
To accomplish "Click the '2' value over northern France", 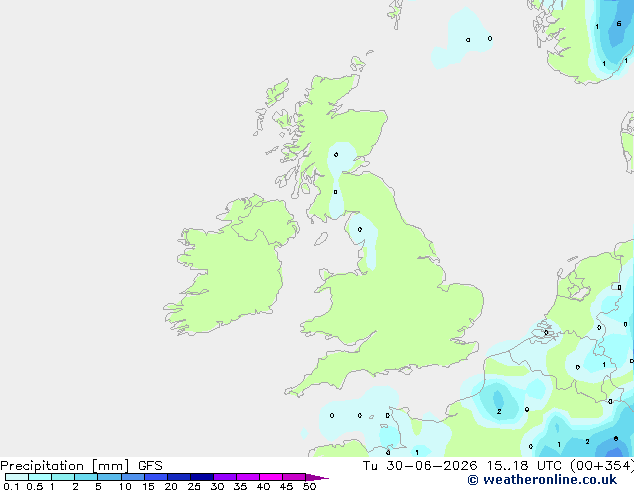I will click(499, 412).
